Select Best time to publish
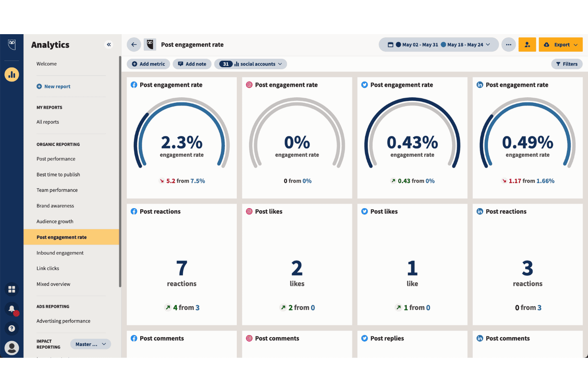The height and width of the screenshot is (392, 588). 58,174
